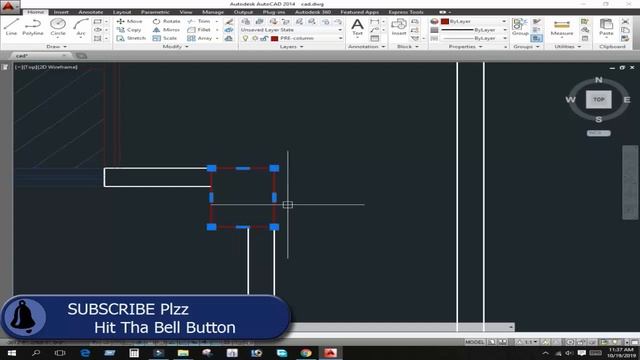Select the Circle tool
Screen dimensions: 640x360
[x=58, y=27]
